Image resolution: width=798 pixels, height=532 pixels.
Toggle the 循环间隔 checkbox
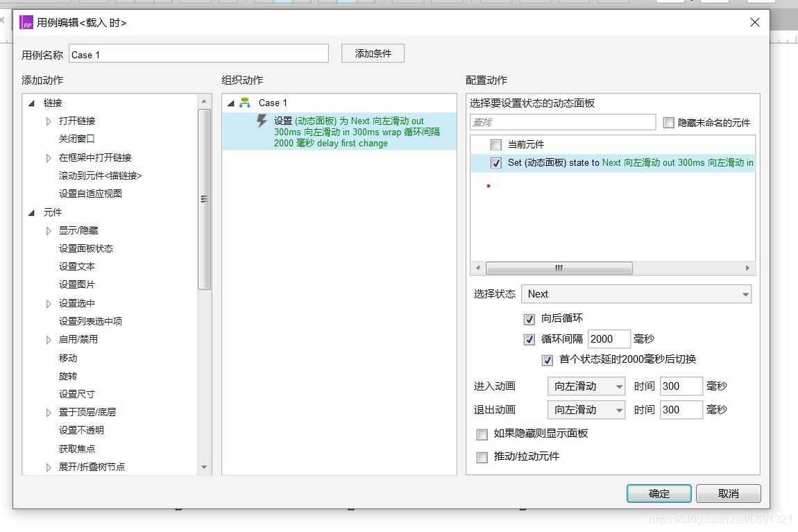pyautogui.click(x=529, y=339)
